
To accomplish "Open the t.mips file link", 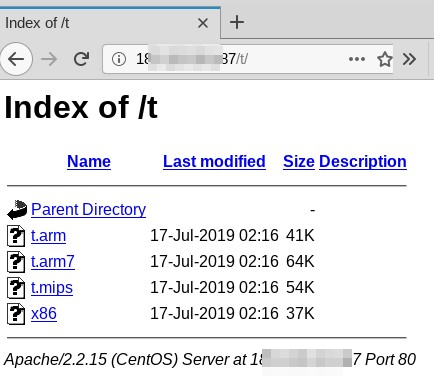I will [x=52, y=288].
